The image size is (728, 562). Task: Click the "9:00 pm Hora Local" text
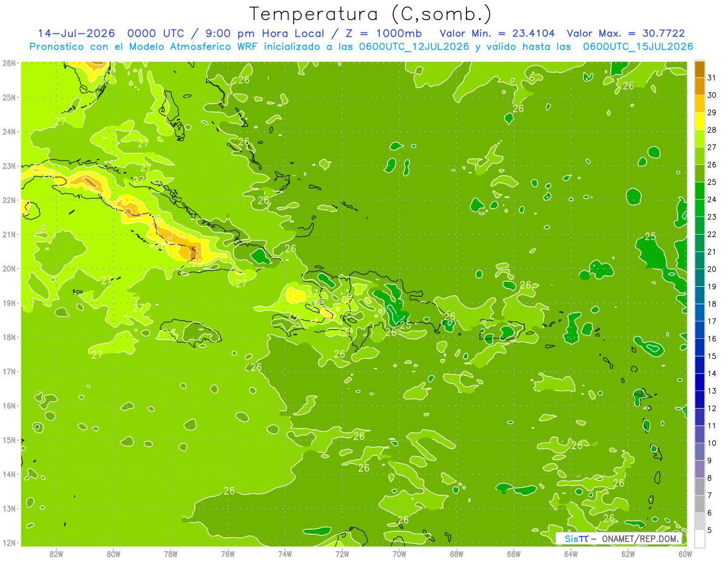[x=266, y=33]
